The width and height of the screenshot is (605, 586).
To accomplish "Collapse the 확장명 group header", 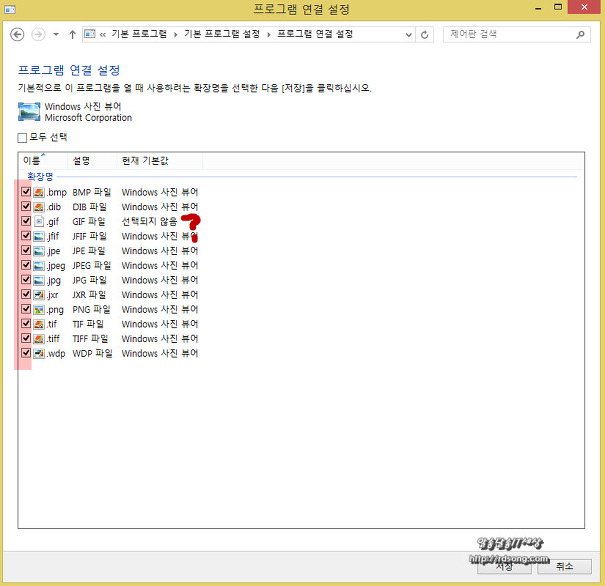I will pyautogui.click(x=42, y=176).
